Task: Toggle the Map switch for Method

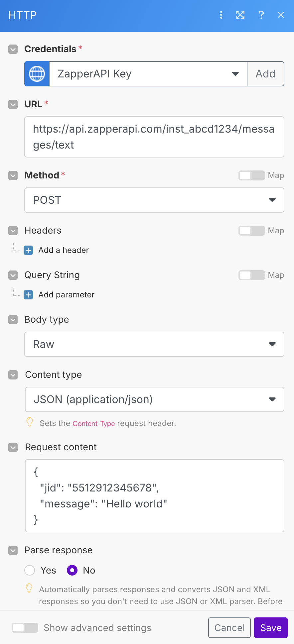Action: (x=251, y=175)
